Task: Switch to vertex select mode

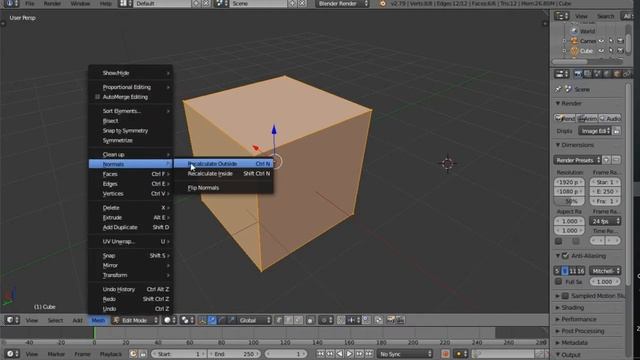Action: (279, 320)
